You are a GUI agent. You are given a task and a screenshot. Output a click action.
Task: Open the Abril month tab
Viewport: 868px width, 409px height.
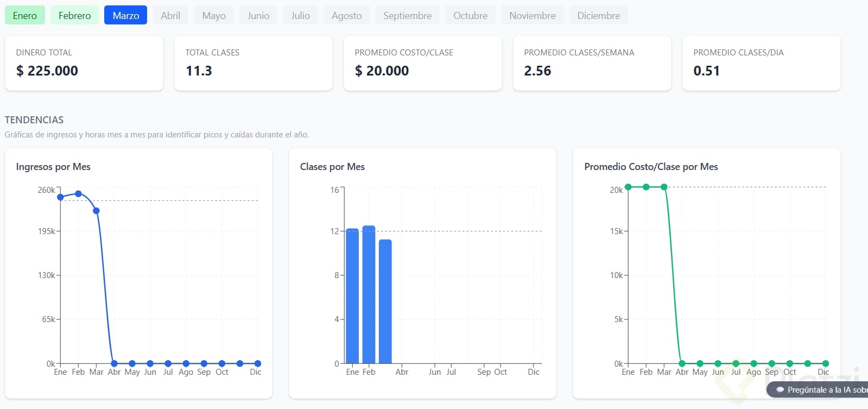(170, 16)
